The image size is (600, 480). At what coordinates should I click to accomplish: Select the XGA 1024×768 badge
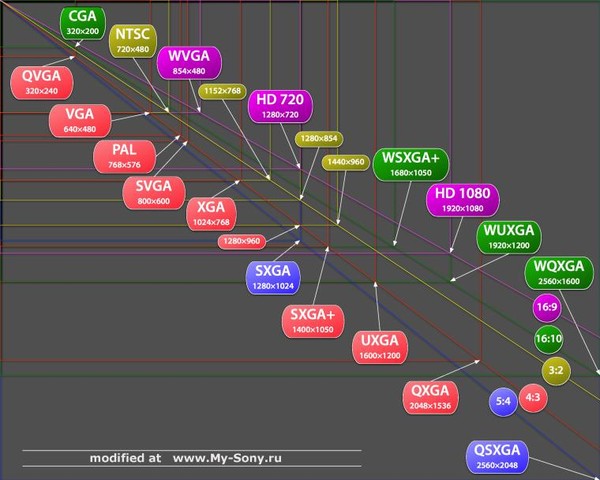[211, 214]
